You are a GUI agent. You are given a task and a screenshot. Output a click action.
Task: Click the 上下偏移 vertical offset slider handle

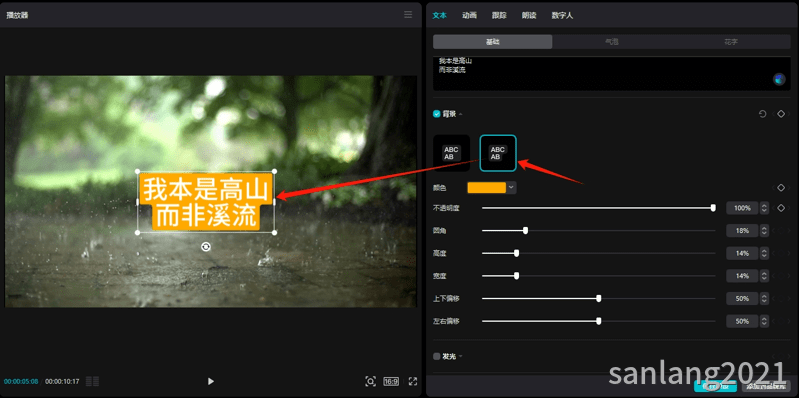click(599, 298)
